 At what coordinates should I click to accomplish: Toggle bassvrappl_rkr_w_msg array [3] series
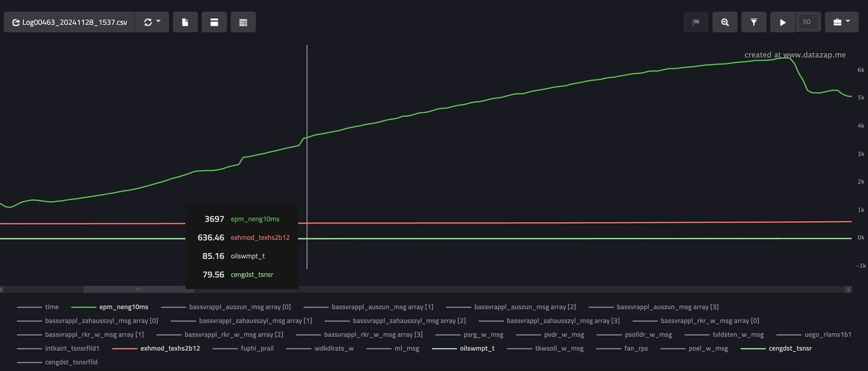[359, 335]
